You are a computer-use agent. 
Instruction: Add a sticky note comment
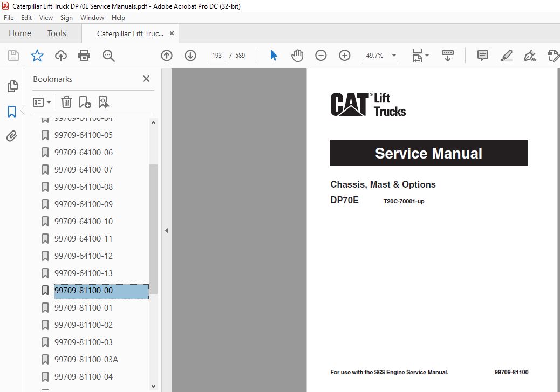pyautogui.click(x=483, y=56)
